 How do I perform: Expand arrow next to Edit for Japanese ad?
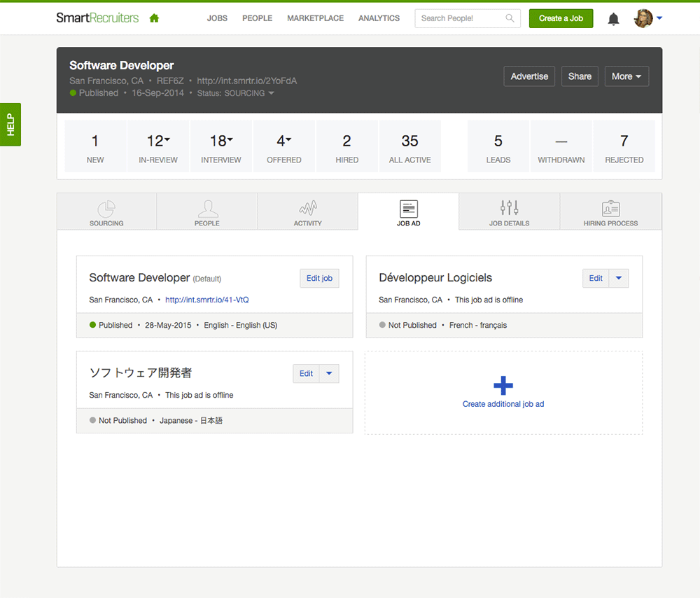[329, 373]
